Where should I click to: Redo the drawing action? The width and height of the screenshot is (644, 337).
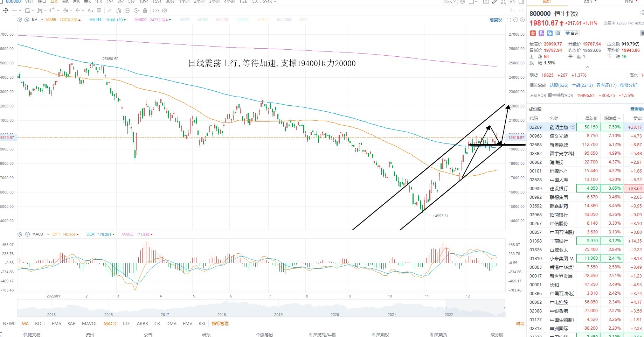click(521, 10)
